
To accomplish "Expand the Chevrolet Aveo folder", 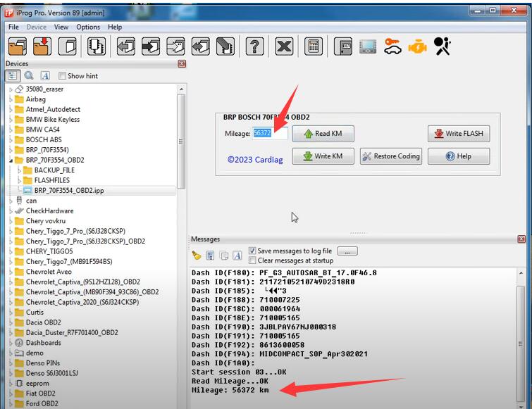I will pyautogui.click(x=11, y=272).
